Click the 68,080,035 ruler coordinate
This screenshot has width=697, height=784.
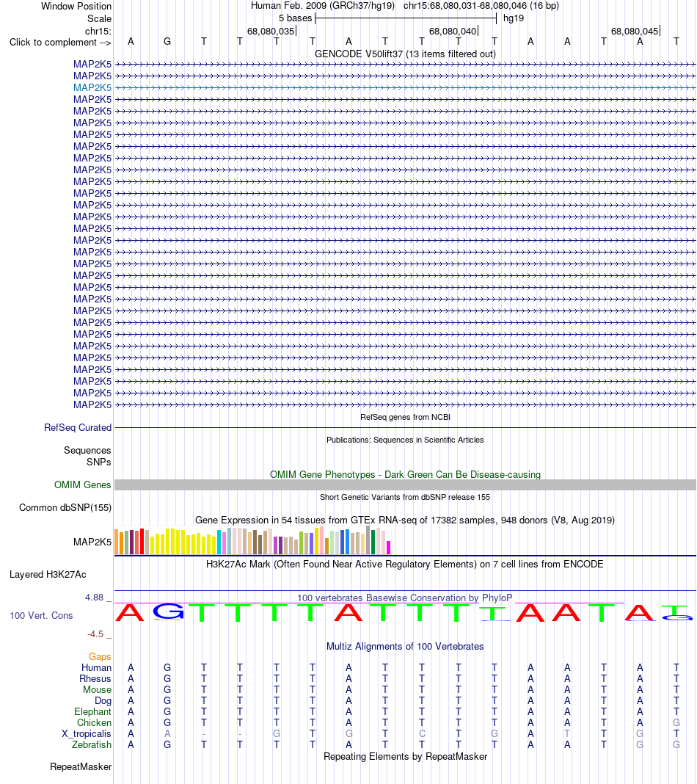(271, 31)
